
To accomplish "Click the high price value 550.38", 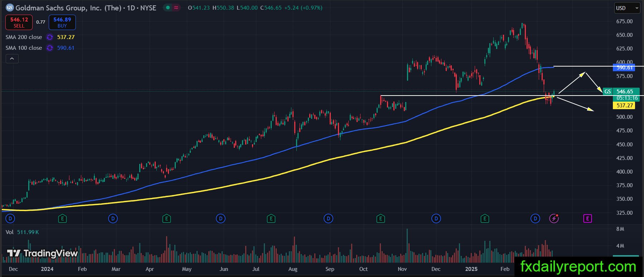I will [225, 8].
